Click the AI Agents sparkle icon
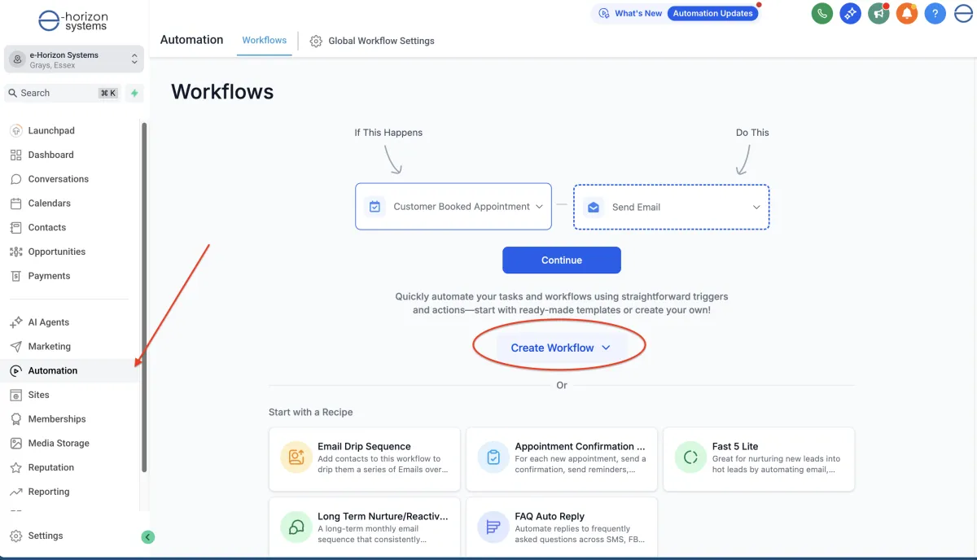The width and height of the screenshot is (977, 560). click(16, 322)
